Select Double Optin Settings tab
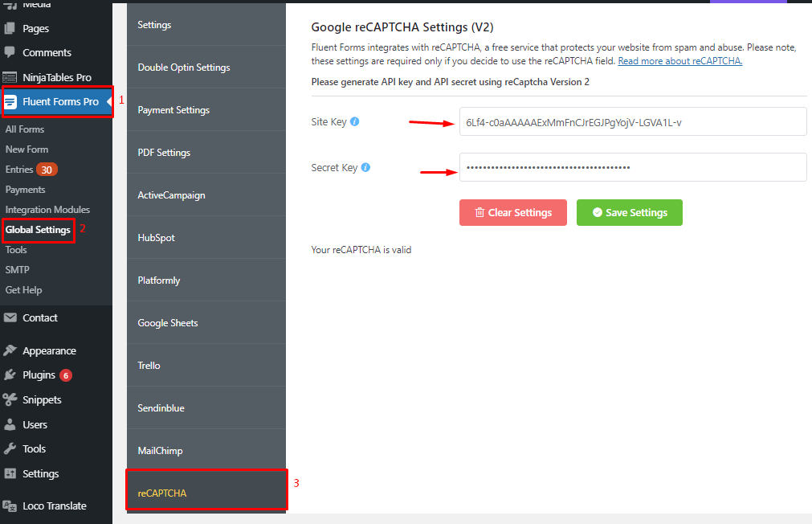 click(206, 68)
